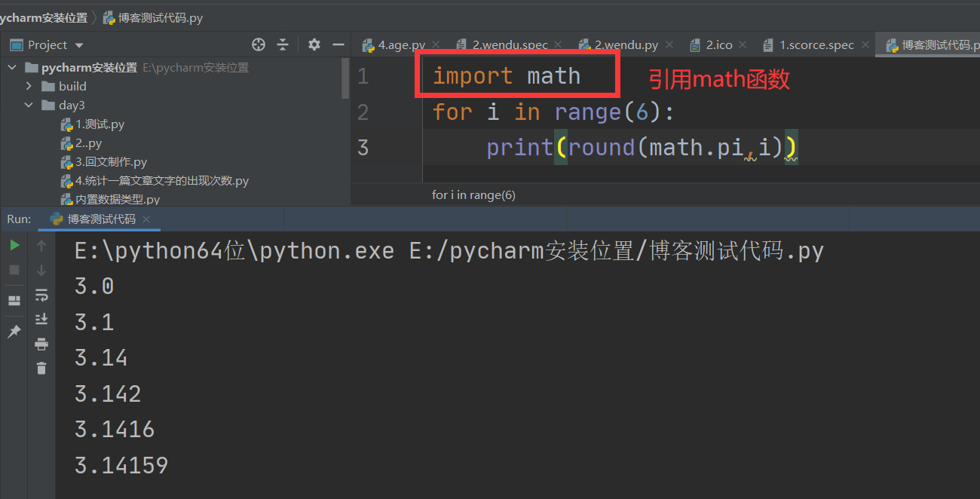Screen dimensions: 980x499
Task: Click pycharm安装位置 in the navigation breadcrumb
Action: tap(44, 17)
